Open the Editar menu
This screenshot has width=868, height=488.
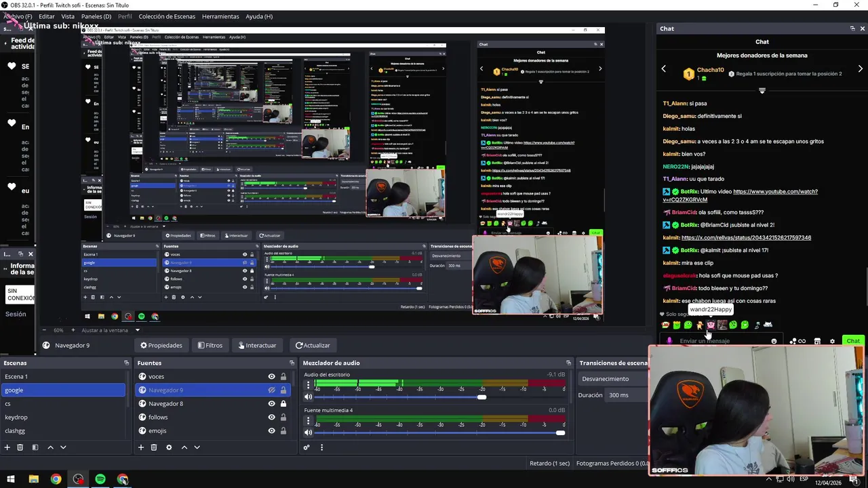point(47,16)
